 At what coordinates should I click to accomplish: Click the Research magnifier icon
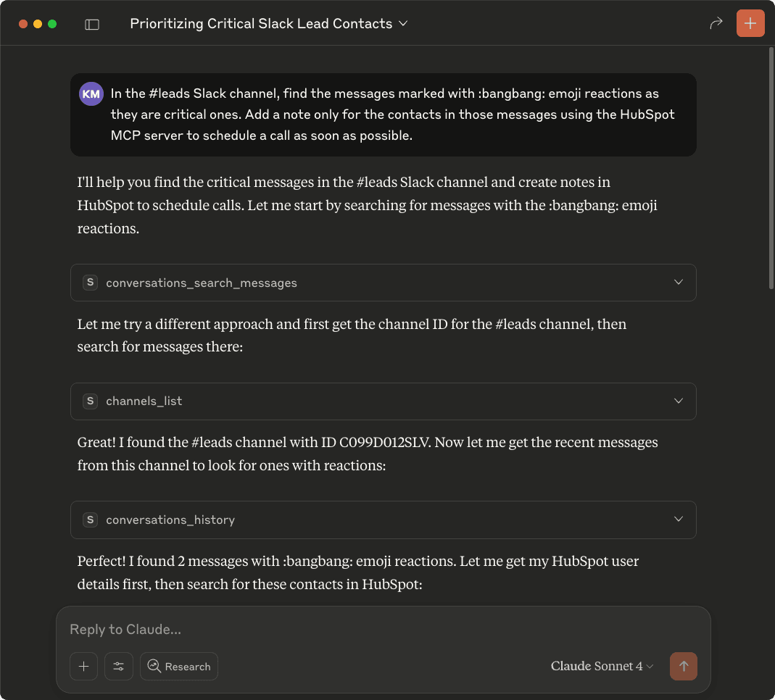[x=154, y=666]
